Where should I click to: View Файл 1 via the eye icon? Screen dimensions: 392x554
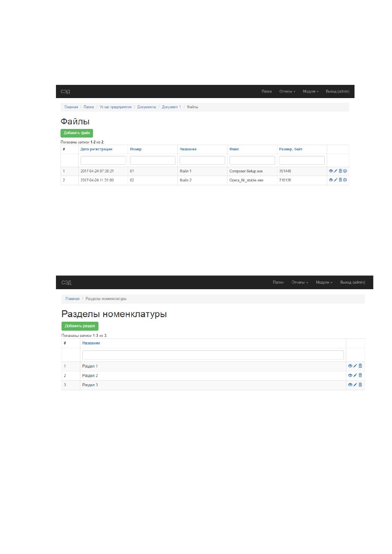(331, 171)
